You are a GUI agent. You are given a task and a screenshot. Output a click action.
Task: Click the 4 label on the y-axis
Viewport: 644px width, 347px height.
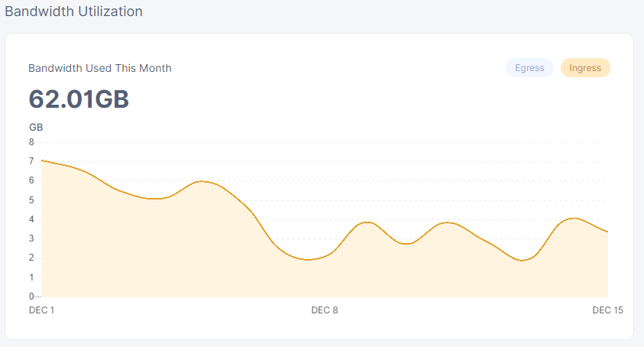(x=31, y=219)
